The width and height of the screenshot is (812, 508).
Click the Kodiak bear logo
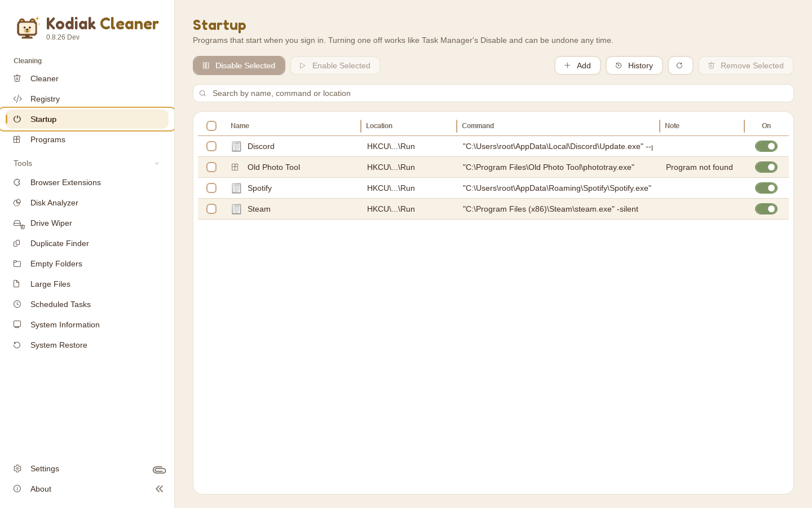pos(27,28)
